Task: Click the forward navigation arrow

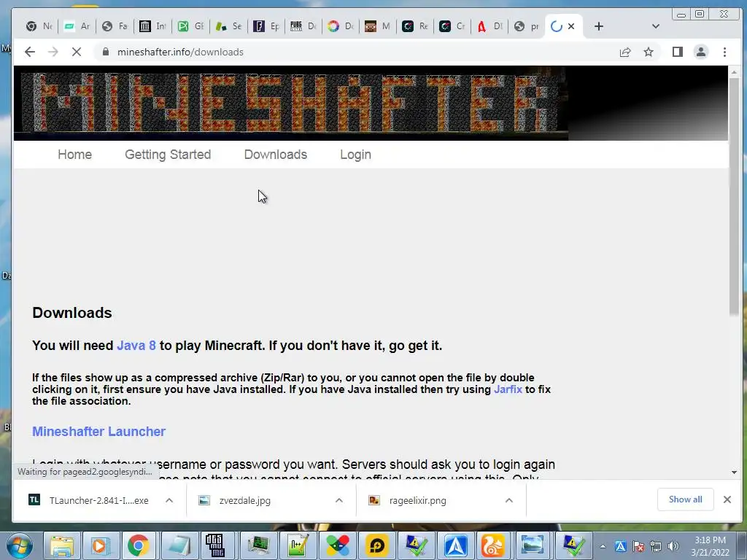Action: point(53,52)
